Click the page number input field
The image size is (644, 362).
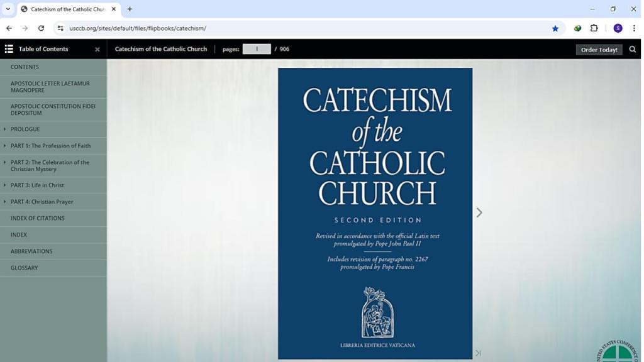[257, 49]
